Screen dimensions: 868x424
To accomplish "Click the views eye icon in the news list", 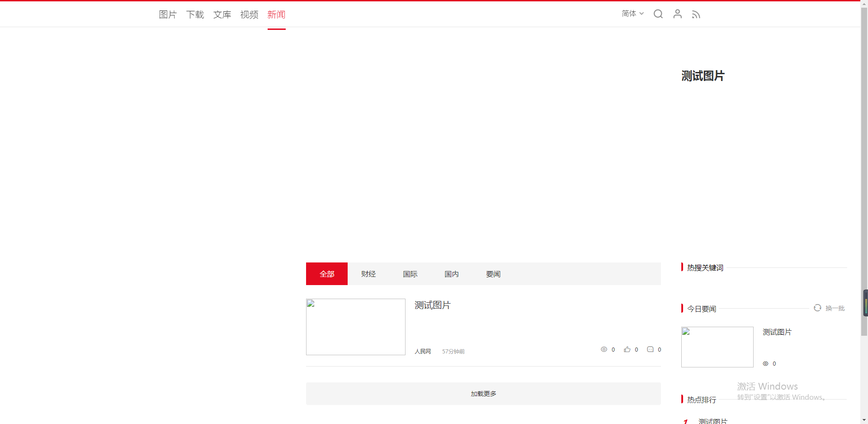I will pyautogui.click(x=604, y=349).
